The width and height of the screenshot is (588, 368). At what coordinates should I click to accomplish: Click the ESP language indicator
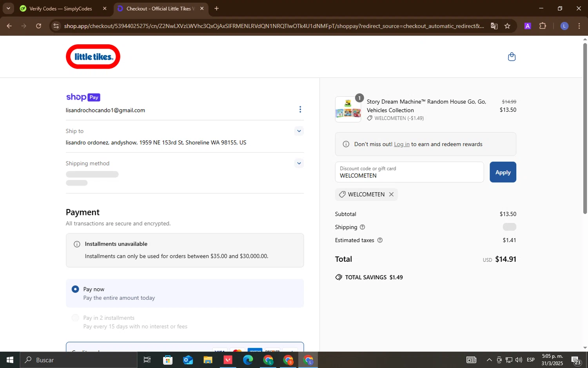531,360
